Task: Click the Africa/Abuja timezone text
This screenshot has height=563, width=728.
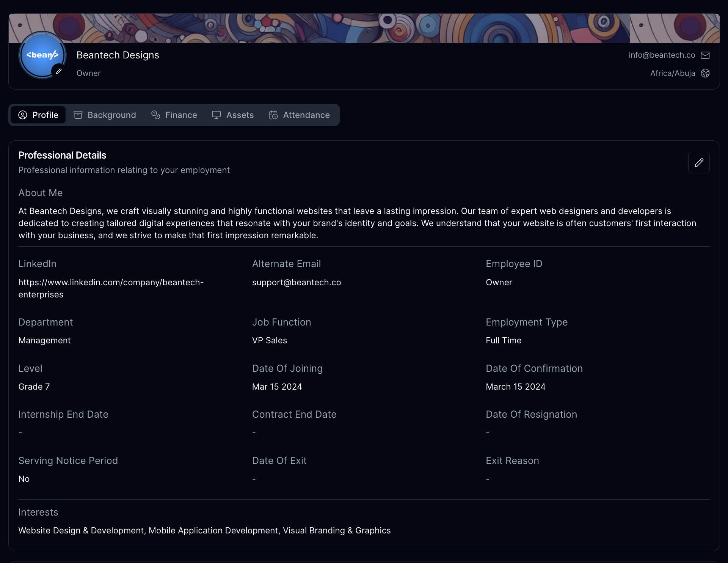Action: pos(672,73)
